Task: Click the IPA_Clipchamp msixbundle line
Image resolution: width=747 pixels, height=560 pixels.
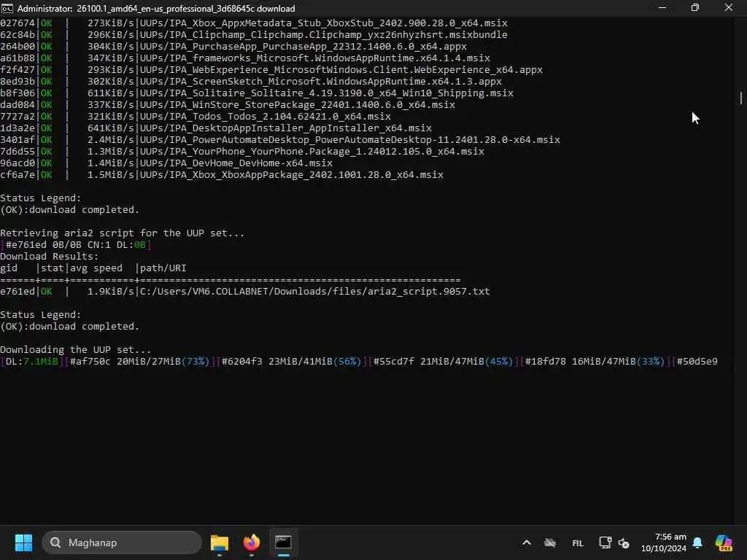Action: point(253,35)
